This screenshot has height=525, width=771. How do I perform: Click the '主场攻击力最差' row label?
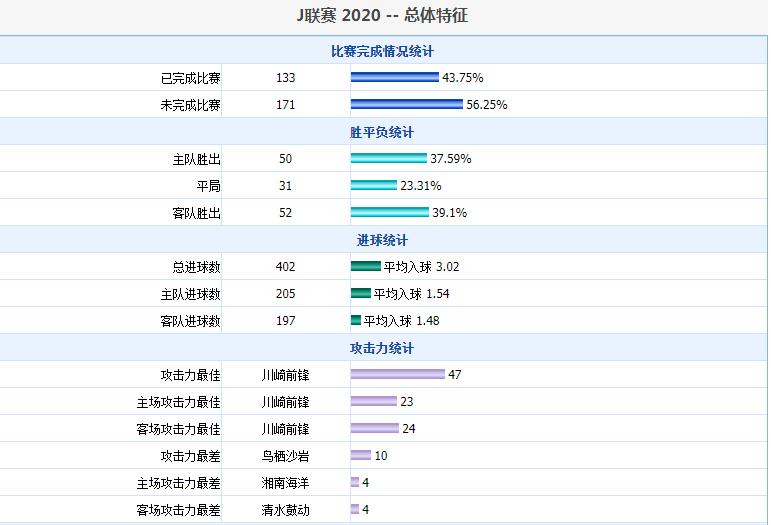point(178,483)
